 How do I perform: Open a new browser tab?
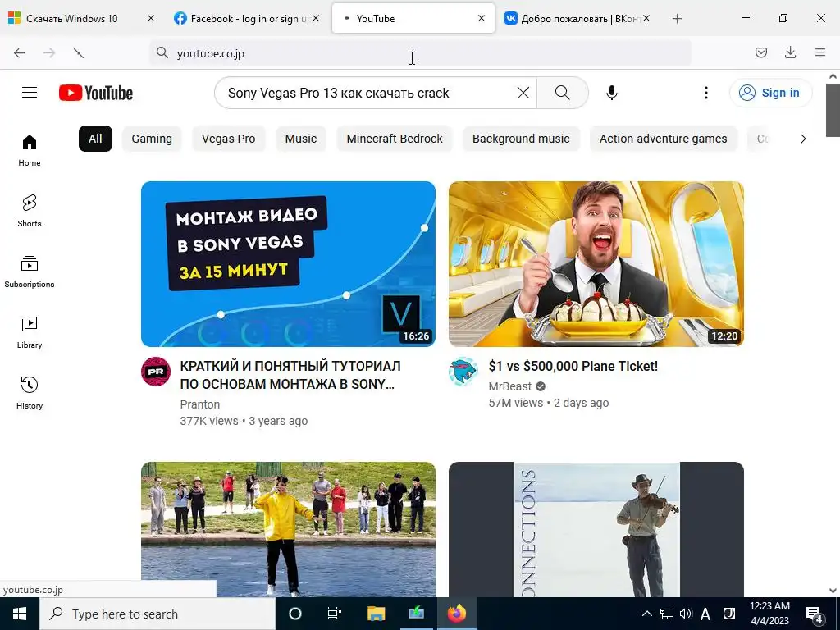click(677, 19)
